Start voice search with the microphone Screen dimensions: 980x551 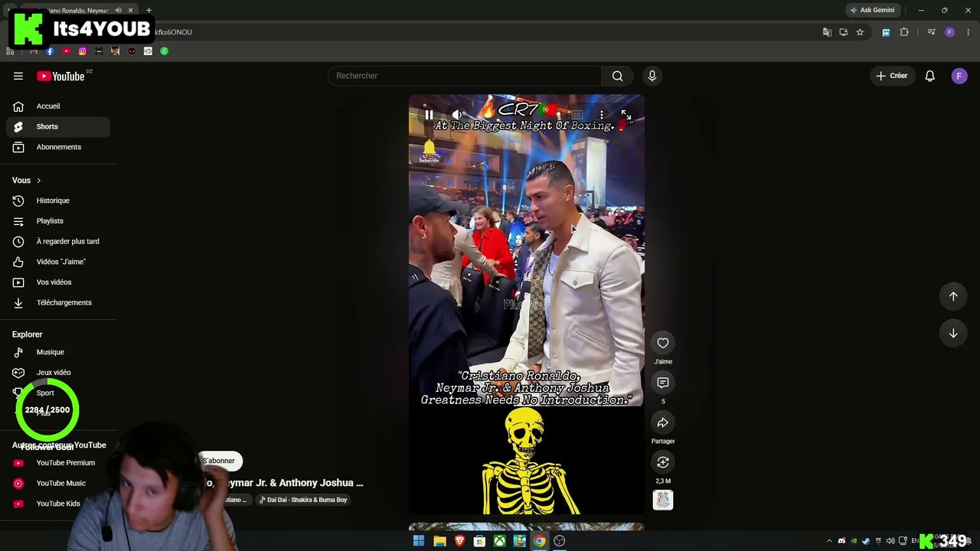(652, 76)
